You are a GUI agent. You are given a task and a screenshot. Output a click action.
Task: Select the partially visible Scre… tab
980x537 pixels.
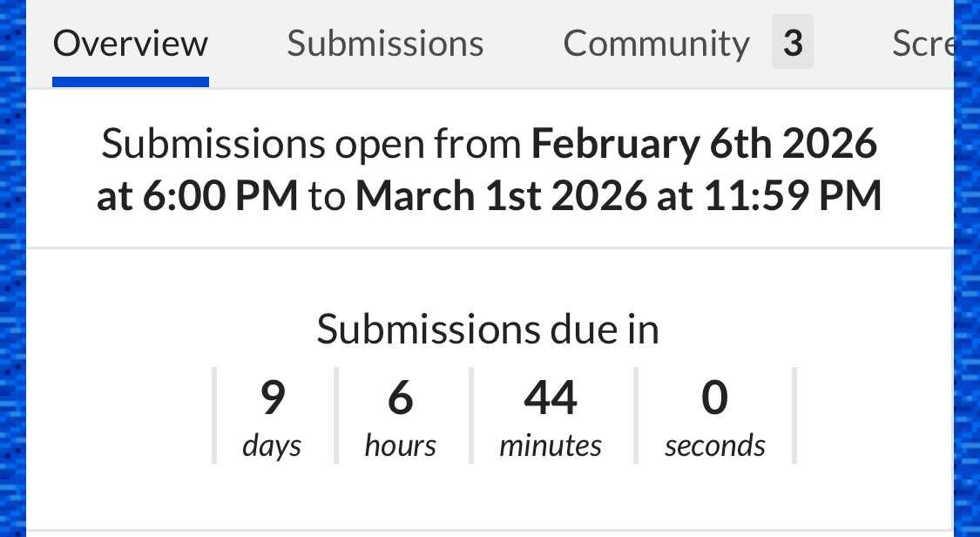pos(922,43)
